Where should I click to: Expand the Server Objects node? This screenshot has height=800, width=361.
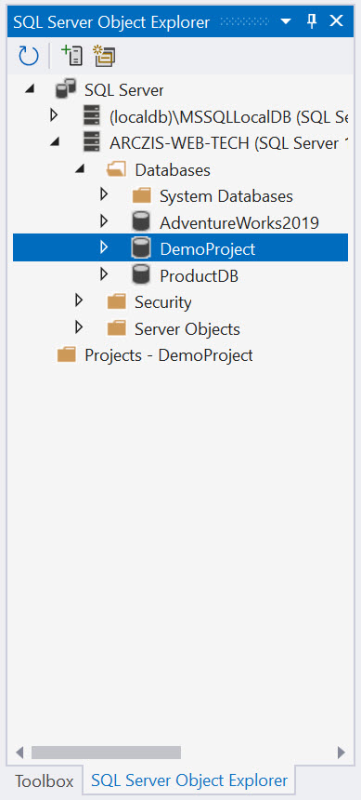pos(79,328)
